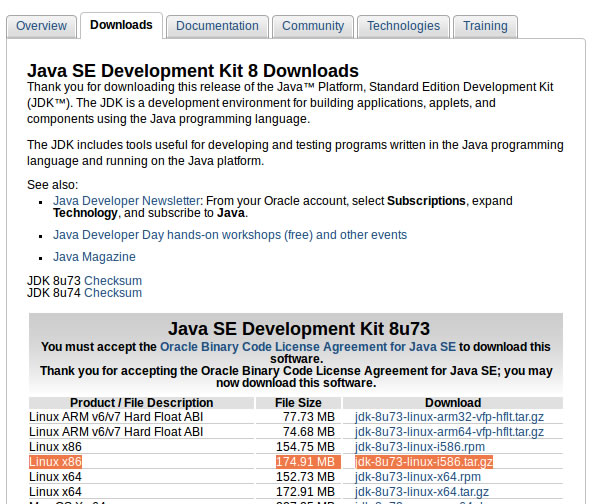Open the JDK 8u74 Checksum link
Viewport: 593px width, 504px height.
point(113,293)
